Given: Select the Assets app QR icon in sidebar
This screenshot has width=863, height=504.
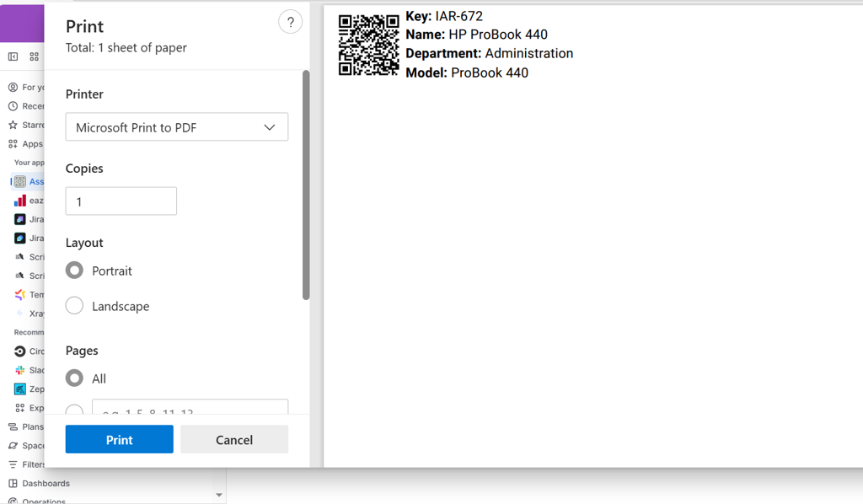Looking at the screenshot, I should point(20,181).
